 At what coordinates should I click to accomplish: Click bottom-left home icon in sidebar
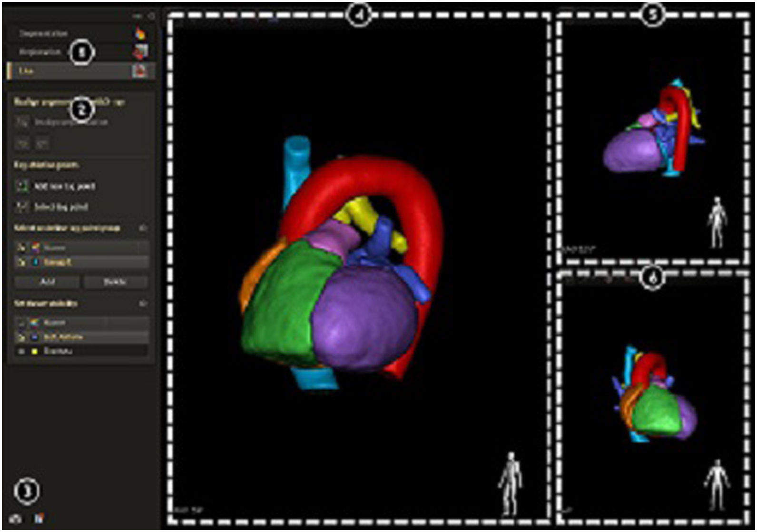(16, 519)
